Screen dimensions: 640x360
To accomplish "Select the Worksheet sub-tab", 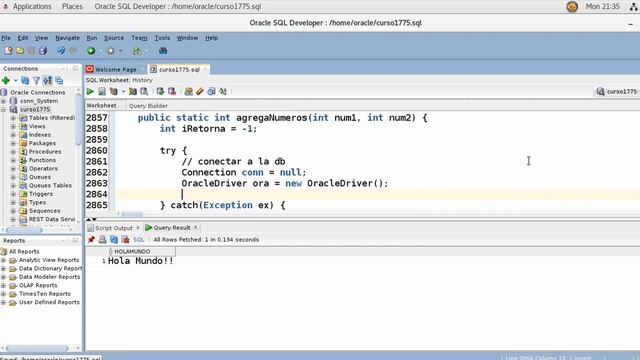I will (102, 105).
